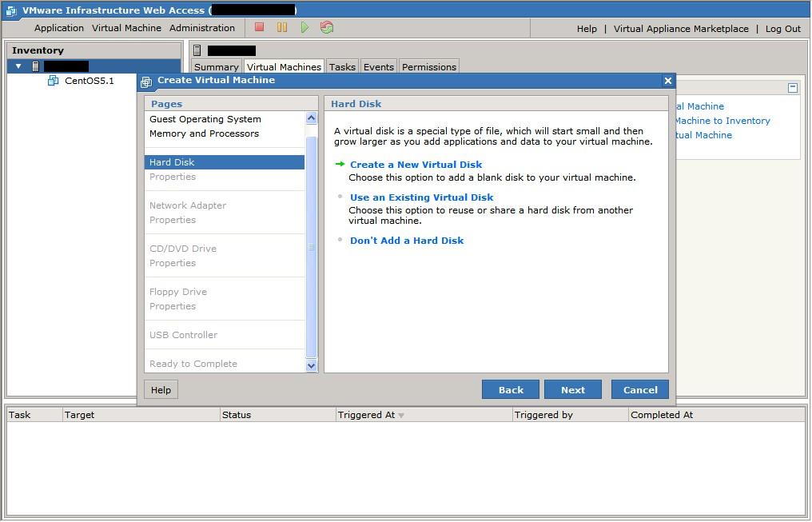Click the Help button in the dialog
Viewport: 812px width, 522px height.
[161, 390]
